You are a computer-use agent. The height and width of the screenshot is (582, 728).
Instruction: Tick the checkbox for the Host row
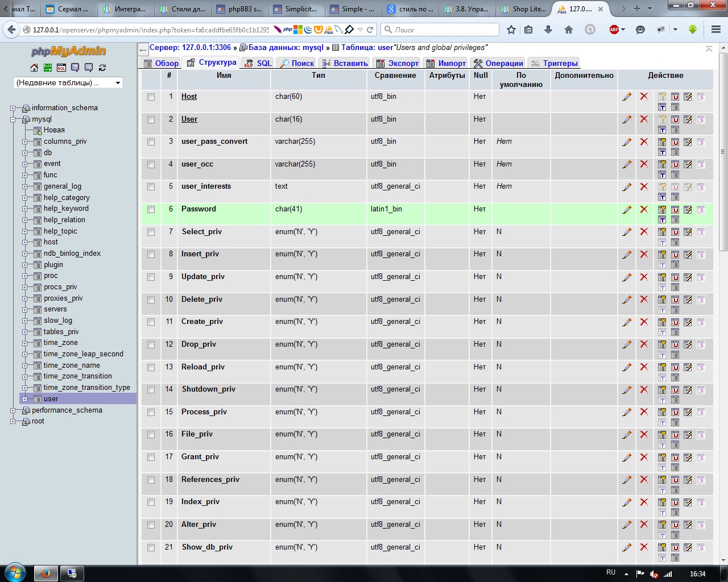click(151, 97)
